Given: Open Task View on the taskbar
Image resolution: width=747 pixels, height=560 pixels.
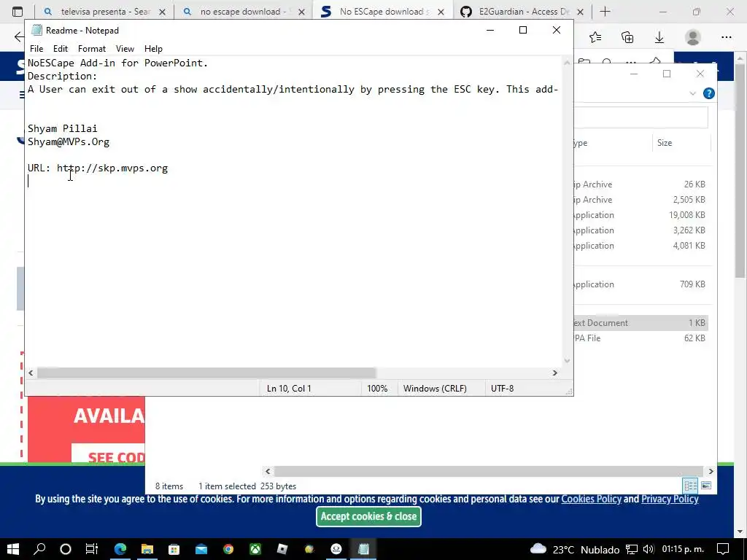Looking at the screenshot, I should 92,549.
